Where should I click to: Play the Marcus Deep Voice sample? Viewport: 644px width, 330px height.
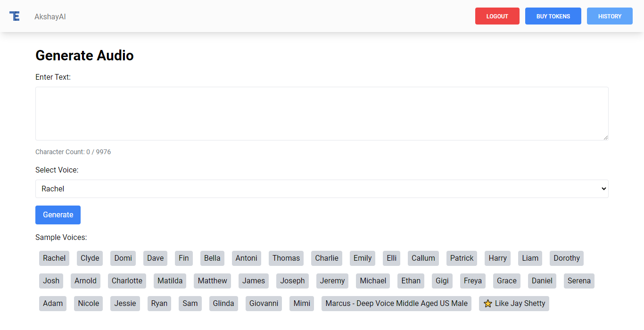point(396,304)
